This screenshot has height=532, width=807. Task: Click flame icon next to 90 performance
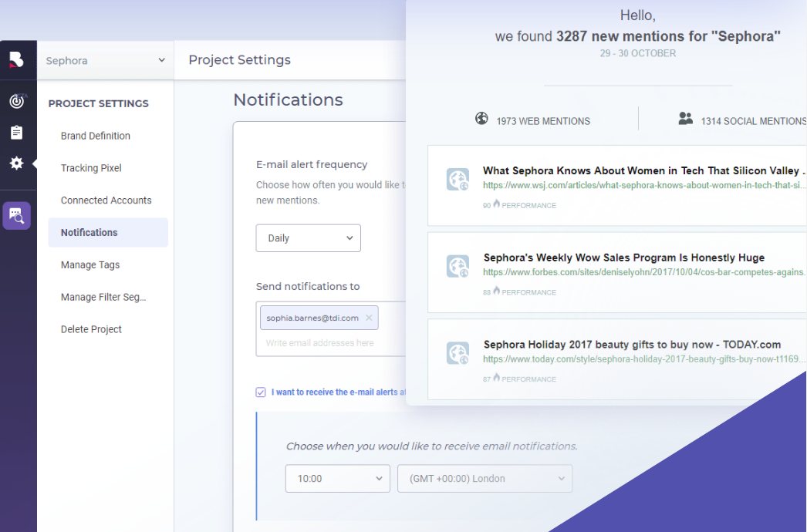(x=497, y=204)
